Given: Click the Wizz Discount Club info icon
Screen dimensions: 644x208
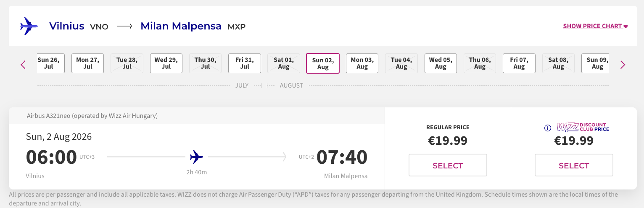Looking at the screenshot, I should pos(547,128).
